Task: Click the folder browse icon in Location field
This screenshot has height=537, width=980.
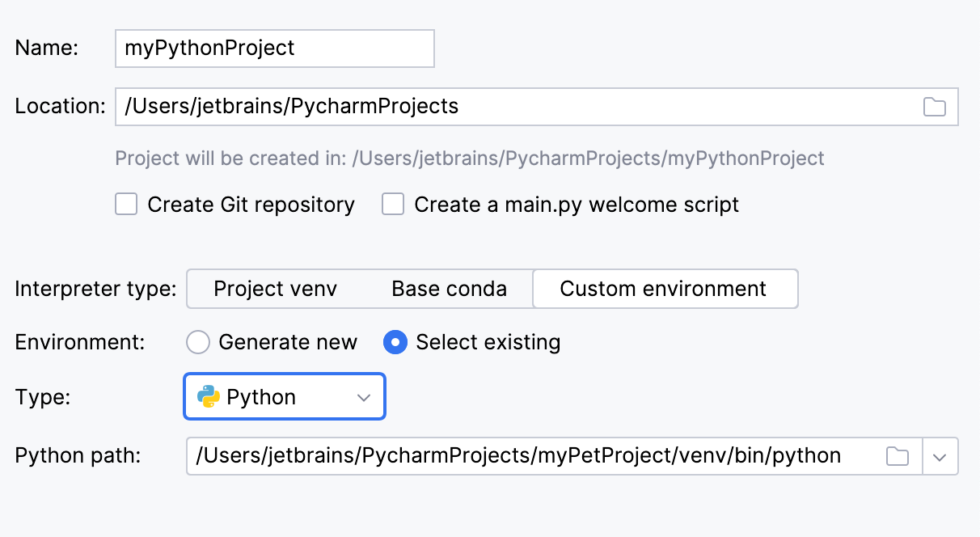Action: click(x=934, y=107)
